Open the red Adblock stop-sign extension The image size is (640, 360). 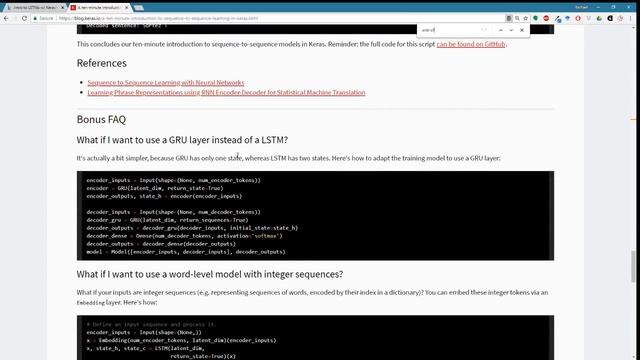546,18
